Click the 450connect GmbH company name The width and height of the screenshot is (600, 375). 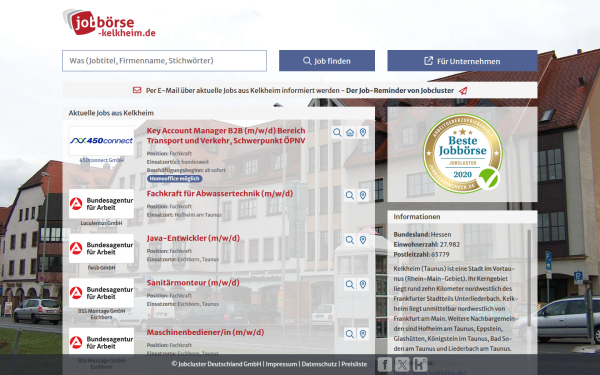click(x=101, y=160)
